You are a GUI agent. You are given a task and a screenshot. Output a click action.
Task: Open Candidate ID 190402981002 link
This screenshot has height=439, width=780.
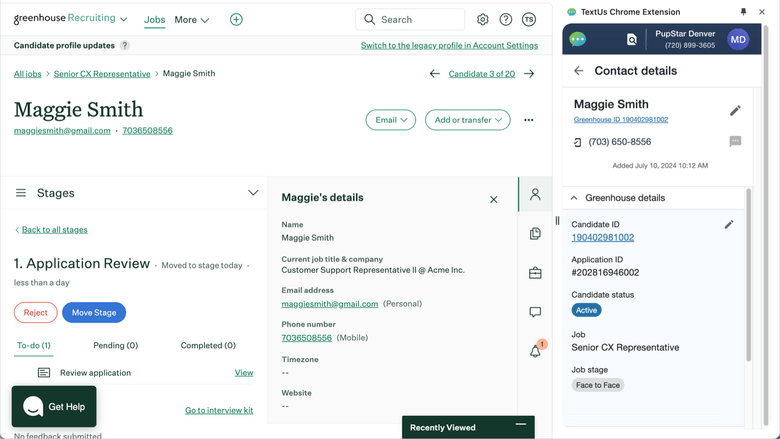(602, 238)
